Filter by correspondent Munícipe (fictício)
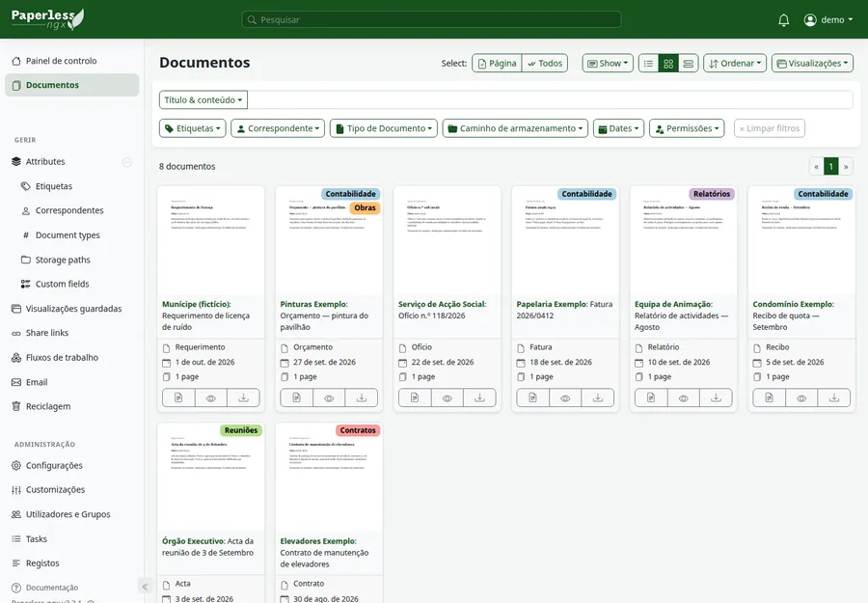868x603 pixels. click(197, 305)
